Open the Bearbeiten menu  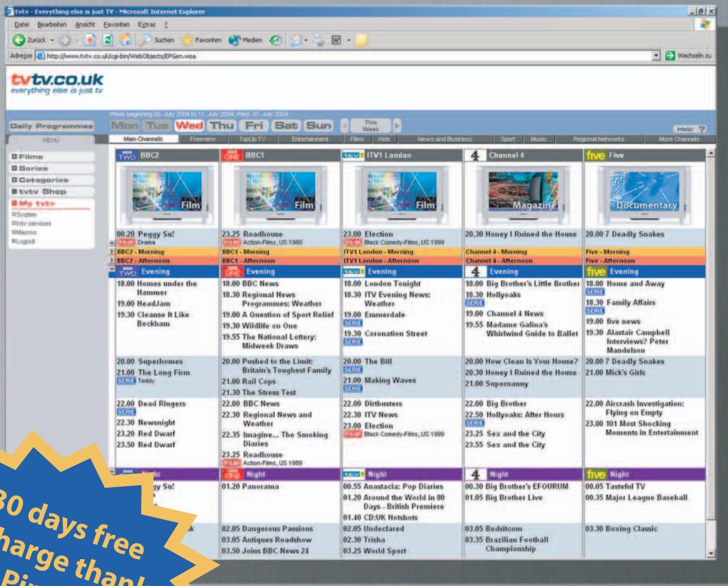point(52,24)
